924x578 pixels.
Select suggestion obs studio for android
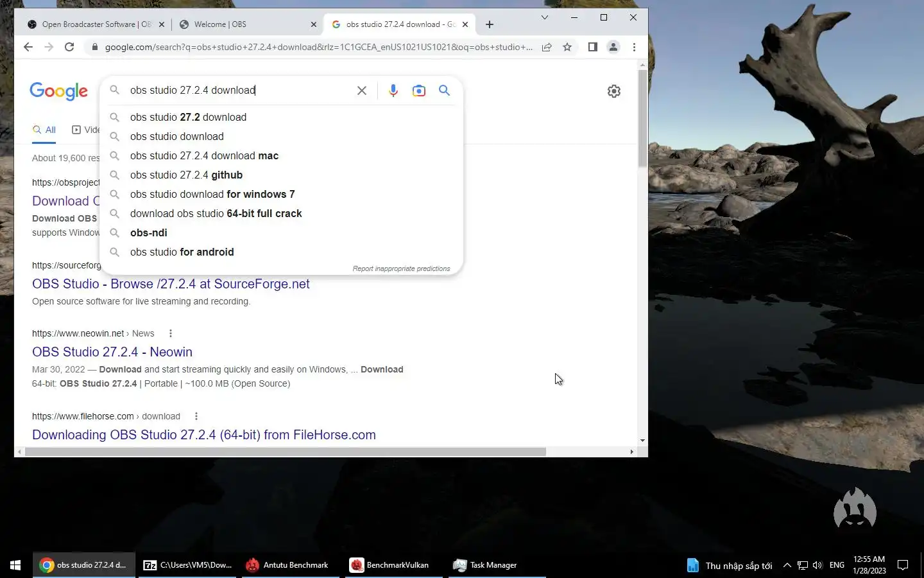(x=282, y=252)
